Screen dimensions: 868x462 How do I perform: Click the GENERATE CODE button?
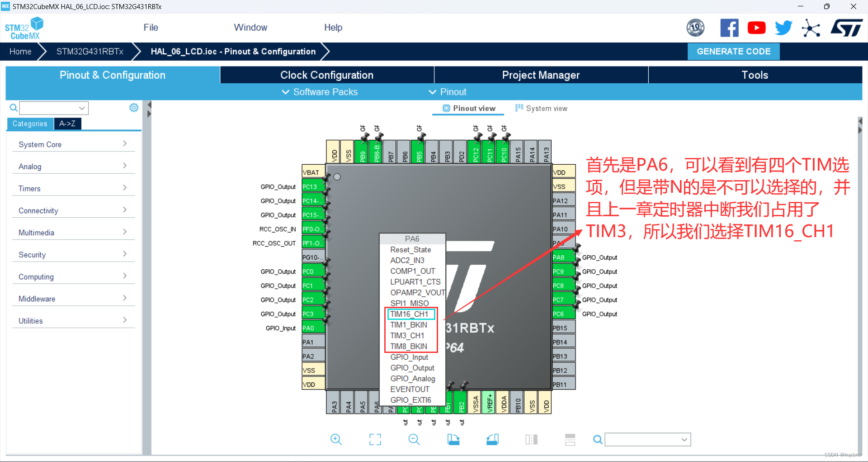[x=733, y=52]
